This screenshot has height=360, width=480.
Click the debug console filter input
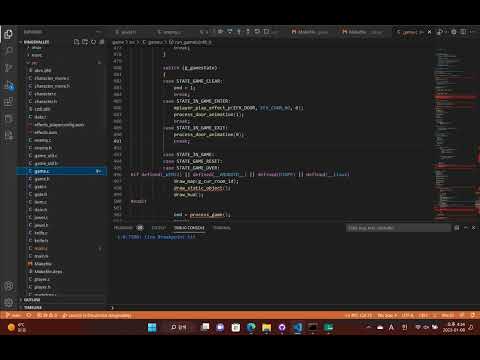tap(398, 228)
